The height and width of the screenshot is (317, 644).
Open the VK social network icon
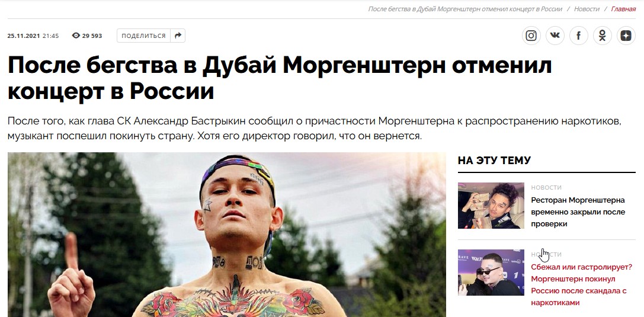555,36
